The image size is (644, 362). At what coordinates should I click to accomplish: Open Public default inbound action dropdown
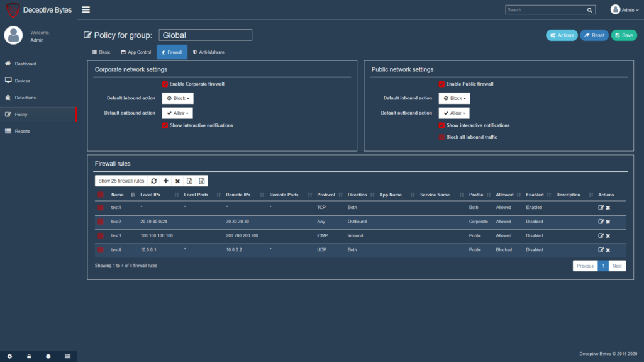coord(455,98)
